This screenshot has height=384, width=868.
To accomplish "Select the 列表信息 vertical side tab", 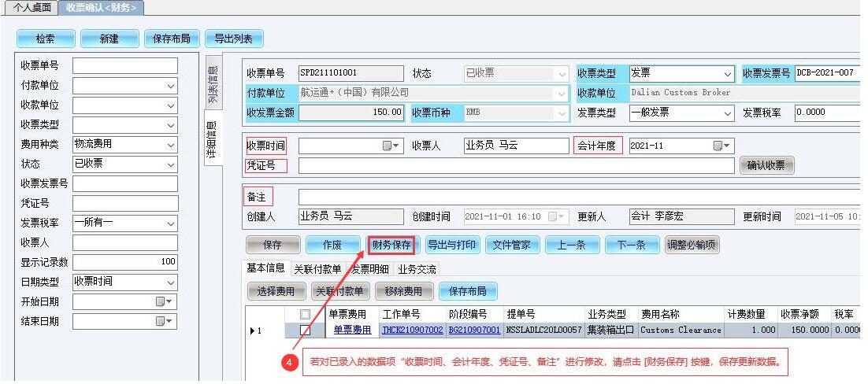I will pyautogui.click(x=213, y=85).
